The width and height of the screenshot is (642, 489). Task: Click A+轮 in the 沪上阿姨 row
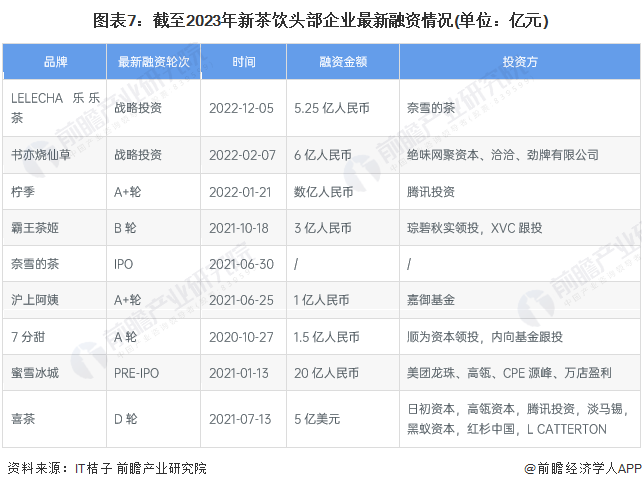[x=127, y=300]
